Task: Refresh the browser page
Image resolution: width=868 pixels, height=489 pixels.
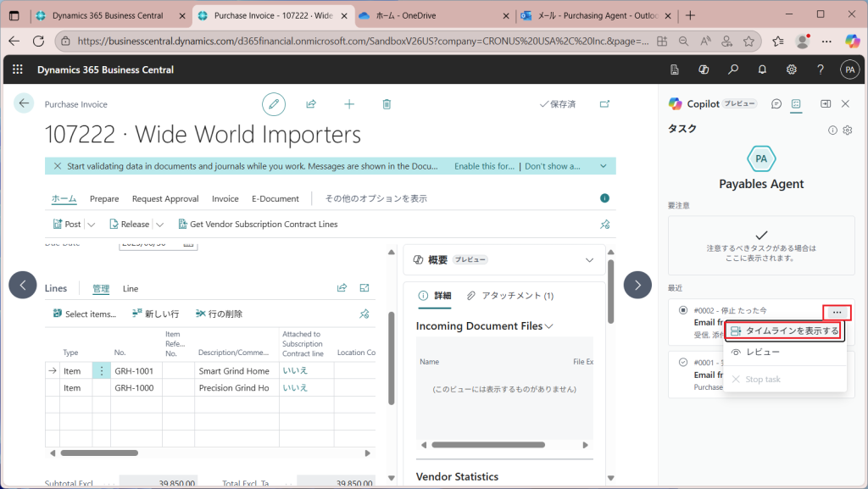Action: pyautogui.click(x=38, y=41)
